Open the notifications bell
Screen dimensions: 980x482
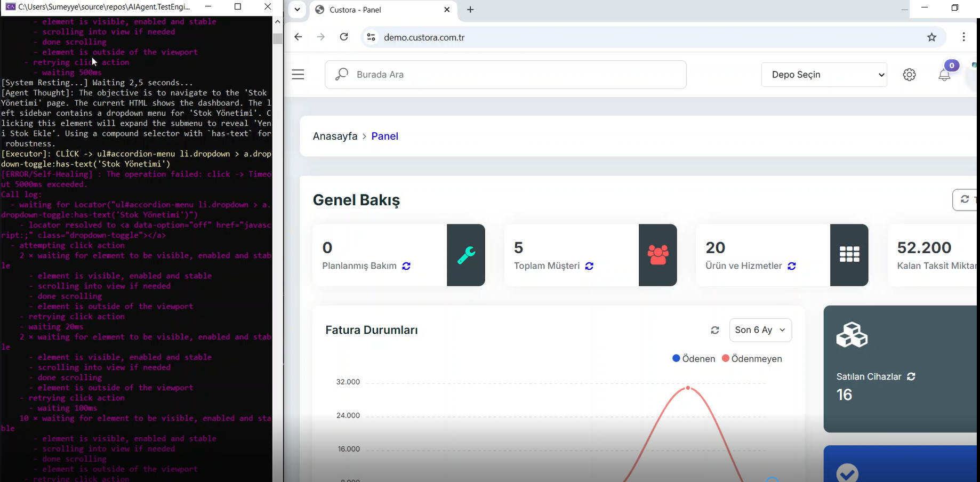[x=944, y=75]
